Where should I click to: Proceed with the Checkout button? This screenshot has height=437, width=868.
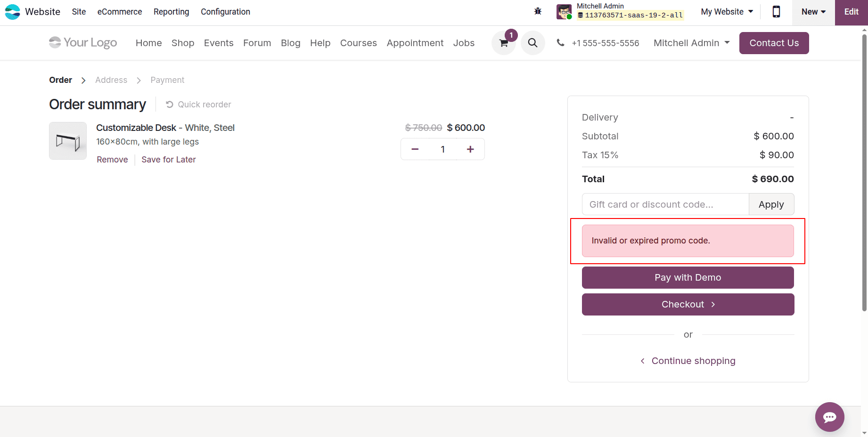(688, 304)
